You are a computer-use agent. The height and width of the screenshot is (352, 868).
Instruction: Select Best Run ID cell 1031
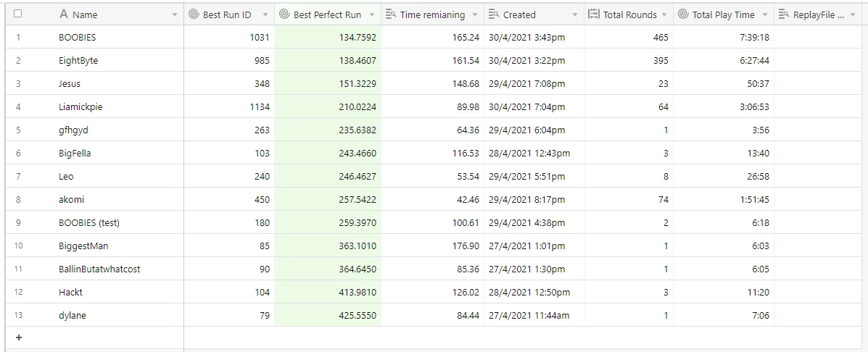pos(229,37)
